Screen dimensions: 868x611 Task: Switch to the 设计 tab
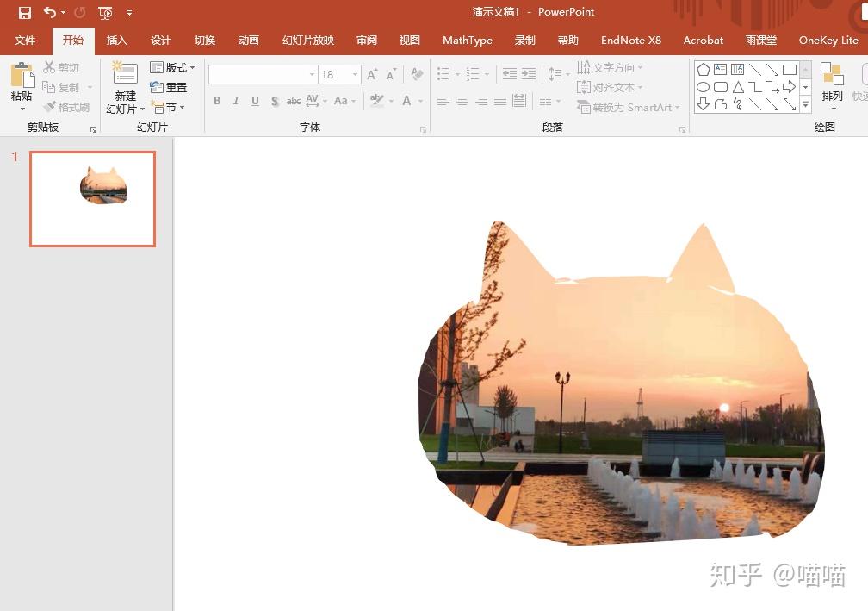160,40
